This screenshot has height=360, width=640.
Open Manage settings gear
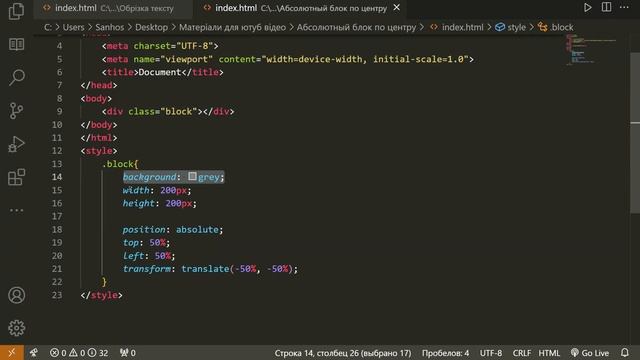16,328
